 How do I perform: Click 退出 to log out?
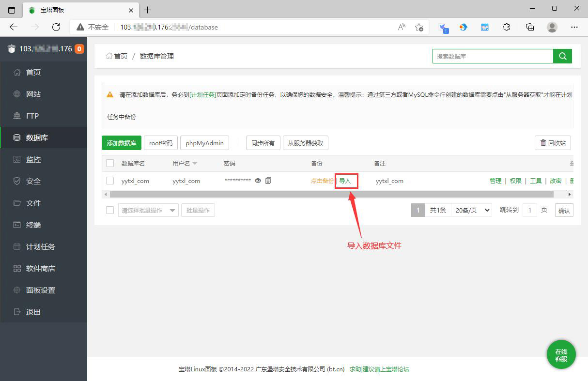(x=44, y=312)
